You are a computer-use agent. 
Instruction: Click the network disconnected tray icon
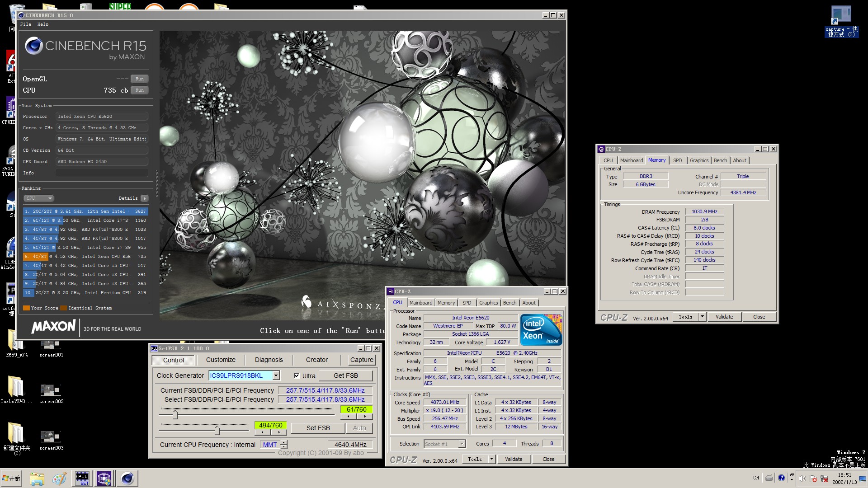824,479
